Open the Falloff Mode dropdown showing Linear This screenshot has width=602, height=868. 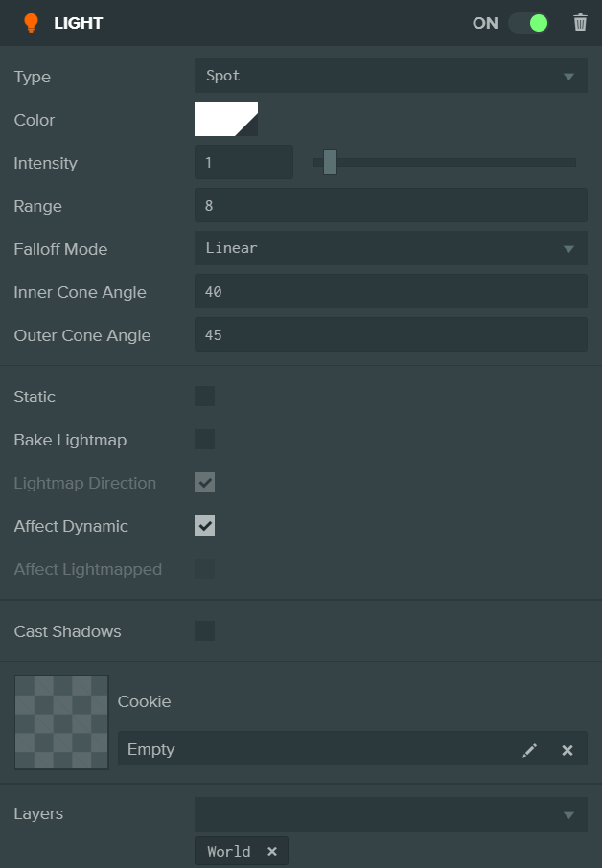390,248
